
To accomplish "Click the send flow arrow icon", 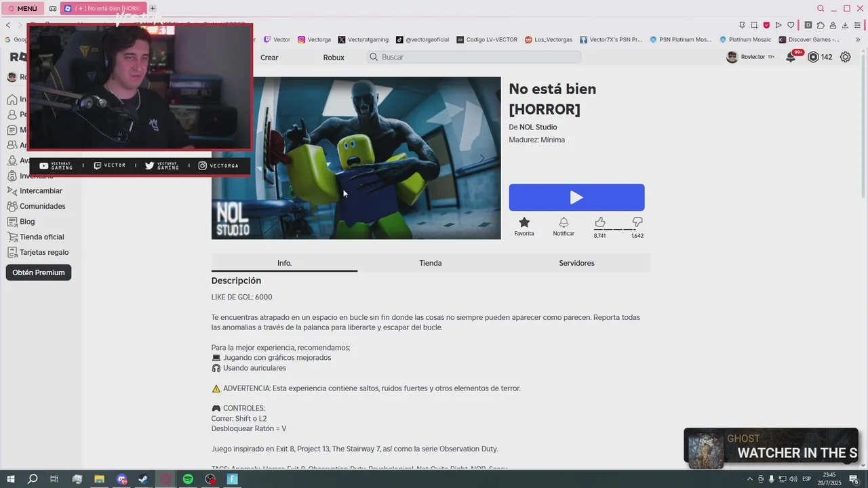I will click(778, 25).
